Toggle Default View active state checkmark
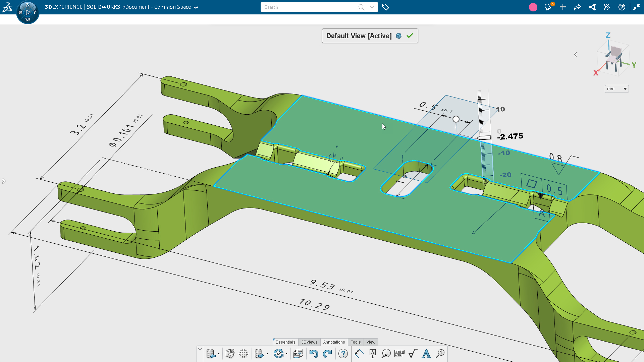644x362 pixels. 410,36
